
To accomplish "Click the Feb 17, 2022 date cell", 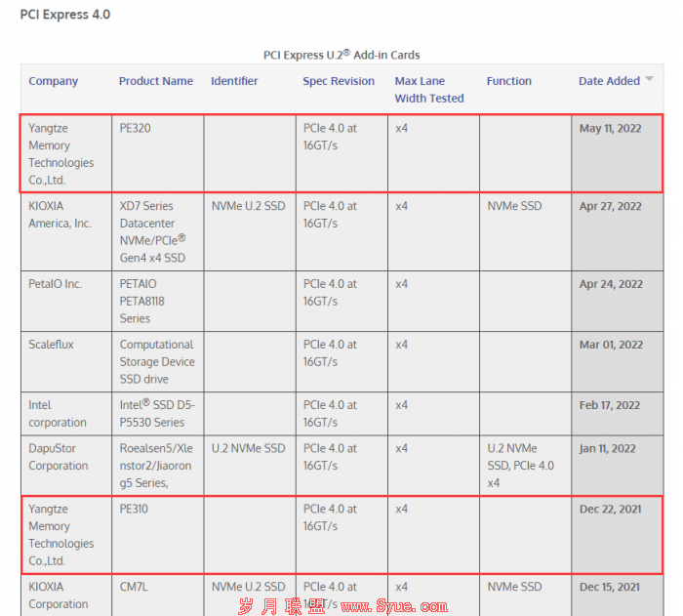I will [x=618, y=413].
